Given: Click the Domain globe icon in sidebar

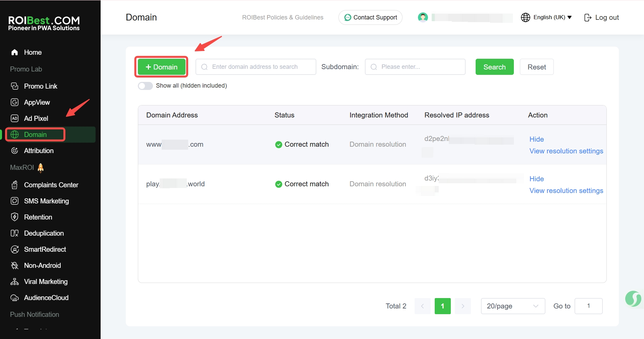Looking at the screenshot, I should coord(14,135).
